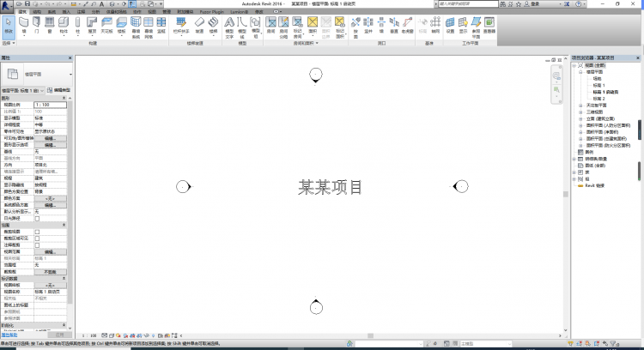
Task: Select the Stair (楼梯) tool
Action: (x=213, y=26)
